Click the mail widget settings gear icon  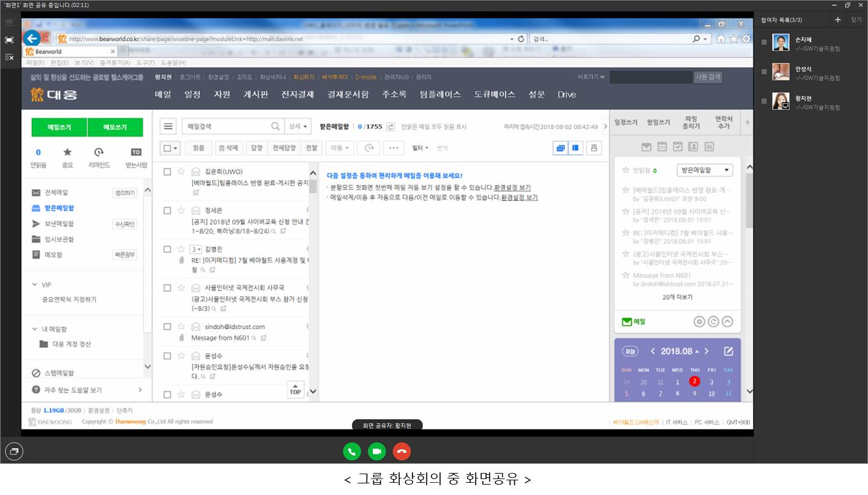[699, 322]
